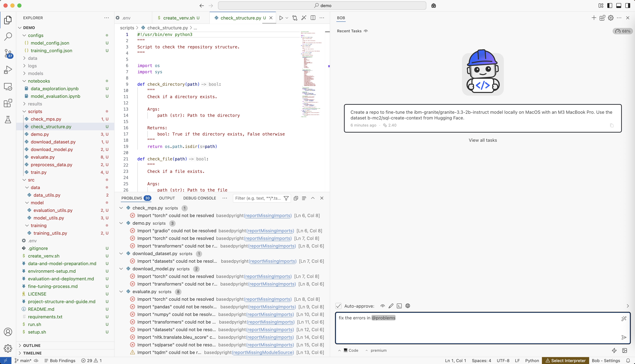Open the Source Control view icon
Image resolution: width=635 pixels, height=364 pixels.
(x=8, y=53)
